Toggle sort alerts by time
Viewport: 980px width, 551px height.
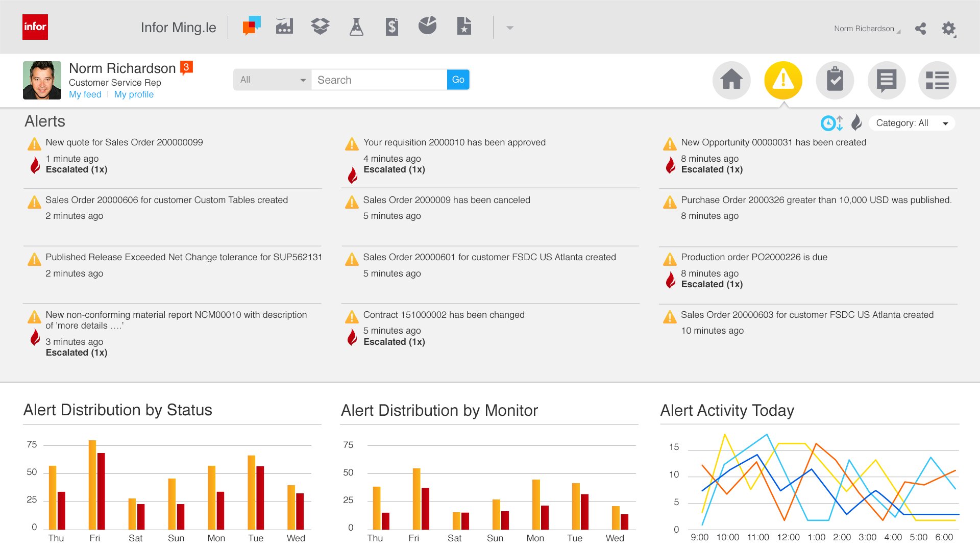(831, 123)
